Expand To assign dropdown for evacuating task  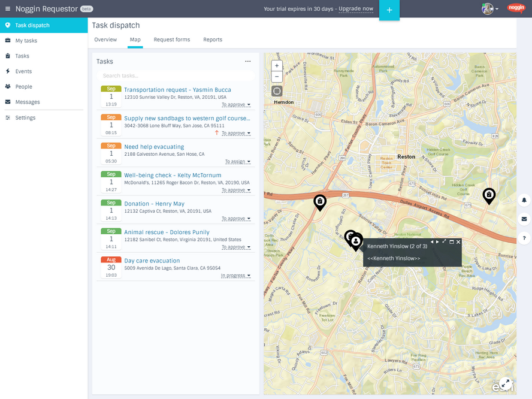click(x=238, y=162)
